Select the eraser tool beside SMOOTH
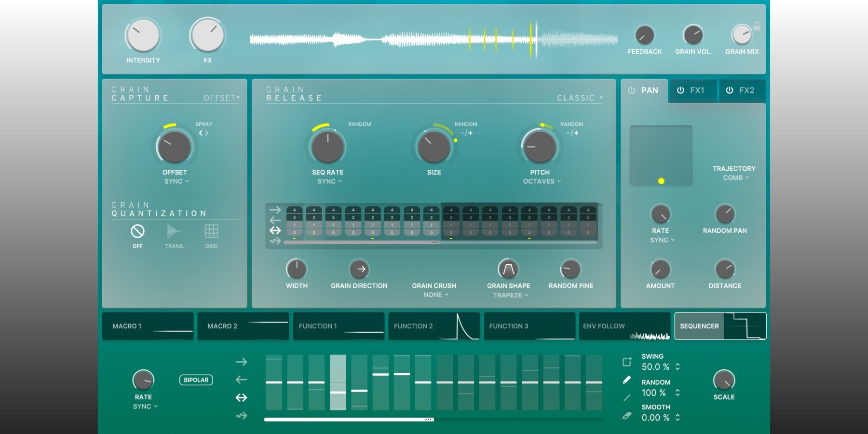868x434 pixels. [x=626, y=415]
